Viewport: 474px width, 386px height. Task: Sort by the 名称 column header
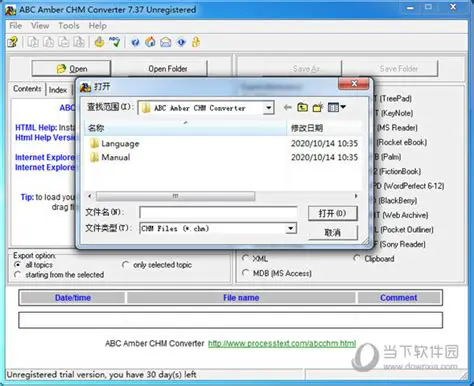(185, 128)
